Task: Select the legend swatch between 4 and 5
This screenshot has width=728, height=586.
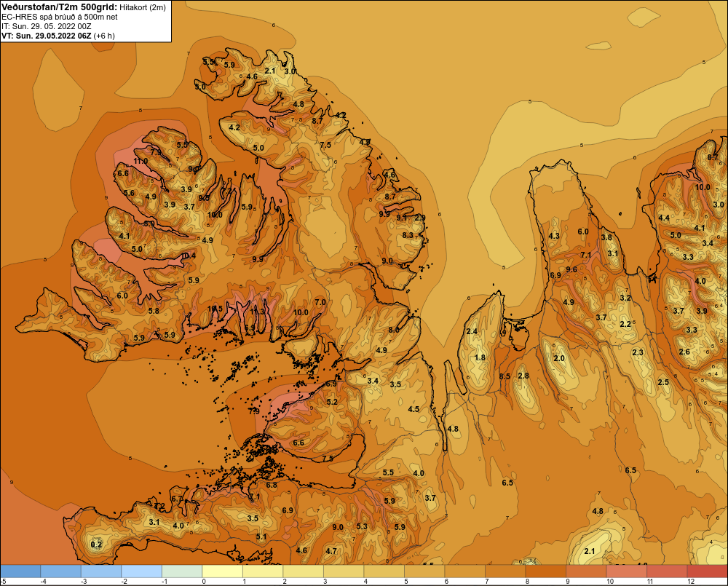Action: click(384, 571)
